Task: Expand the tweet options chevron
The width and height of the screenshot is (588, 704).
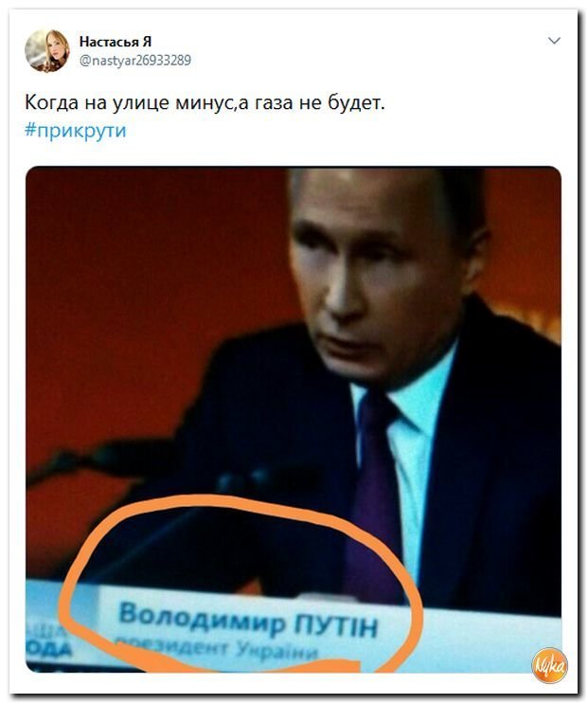Action: point(554,41)
